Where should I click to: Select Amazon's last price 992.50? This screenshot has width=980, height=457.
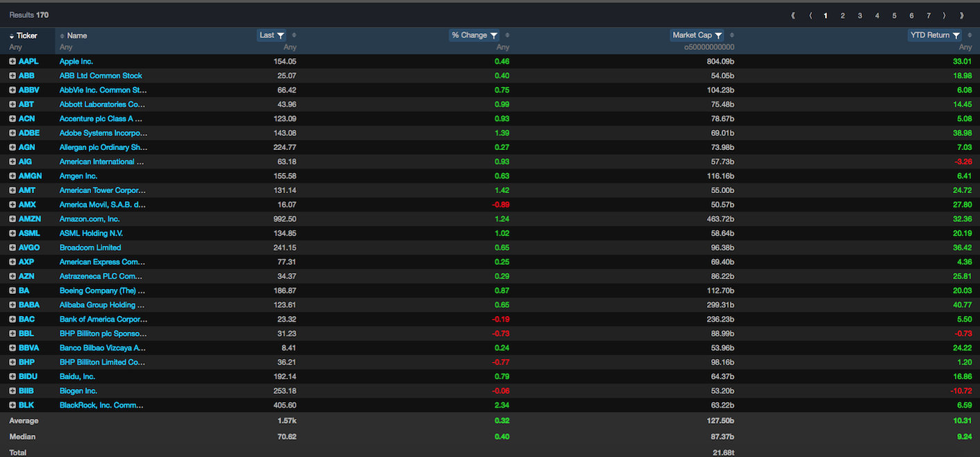285,219
